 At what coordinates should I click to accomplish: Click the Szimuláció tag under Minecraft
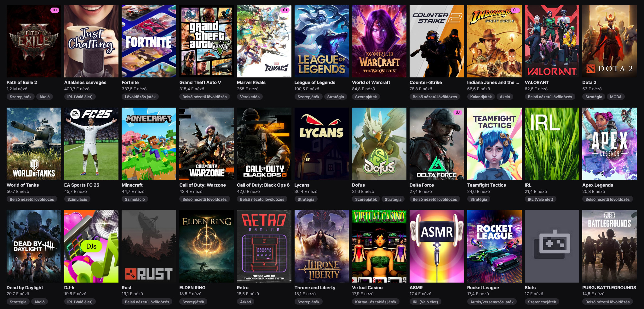tap(135, 199)
